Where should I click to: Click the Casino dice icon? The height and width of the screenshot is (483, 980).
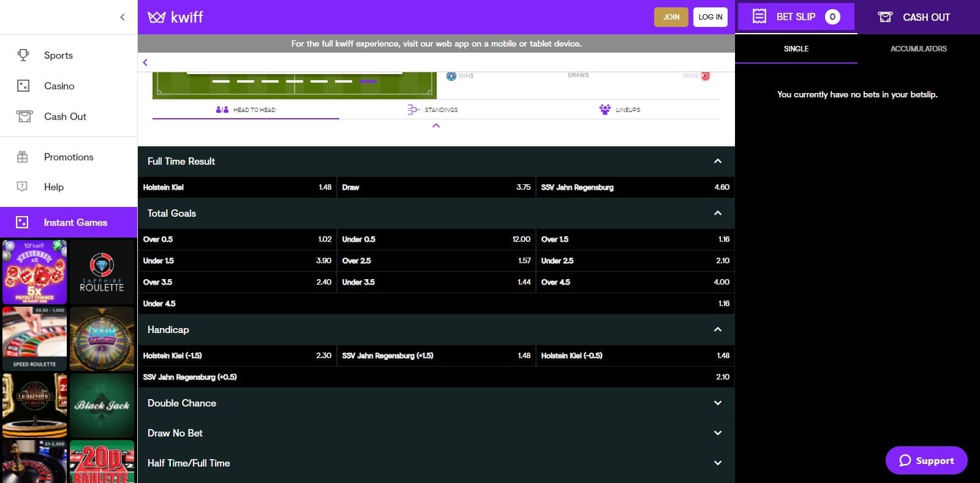(x=23, y=86)
